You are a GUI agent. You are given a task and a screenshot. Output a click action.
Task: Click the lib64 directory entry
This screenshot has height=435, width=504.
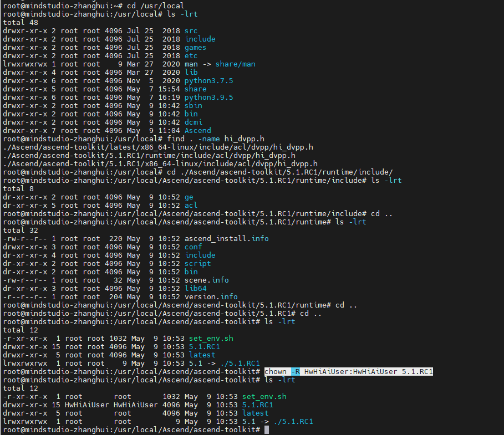coord(196,288)
